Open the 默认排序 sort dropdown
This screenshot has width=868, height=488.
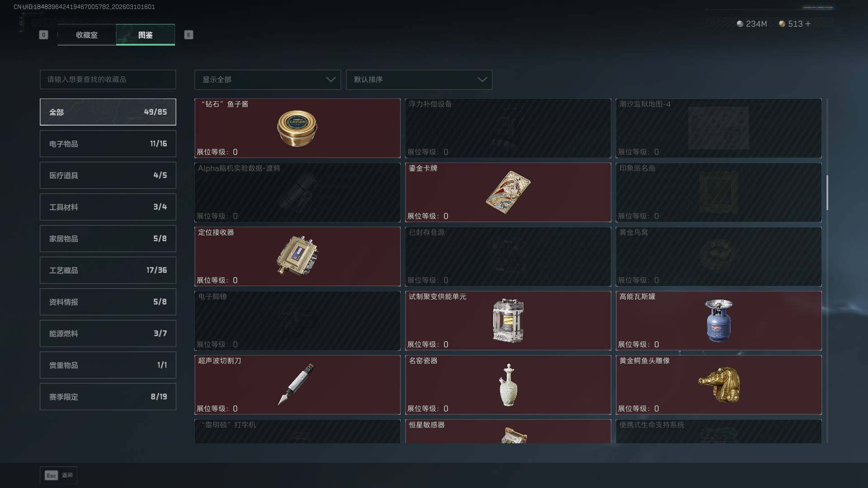(419, 80)
